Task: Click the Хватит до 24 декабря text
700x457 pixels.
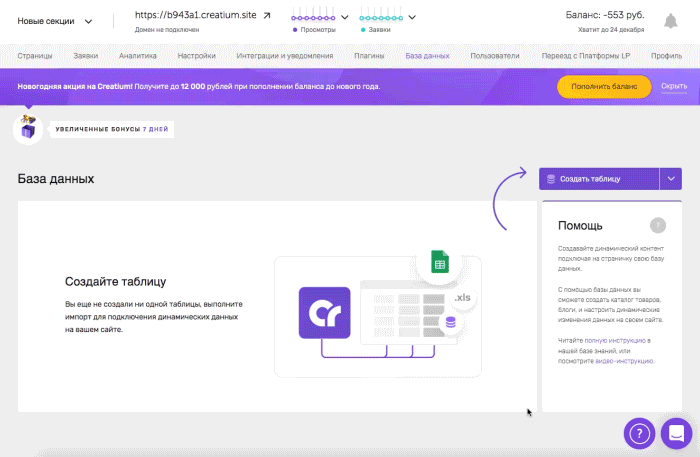Action: (x=611, y=30)
